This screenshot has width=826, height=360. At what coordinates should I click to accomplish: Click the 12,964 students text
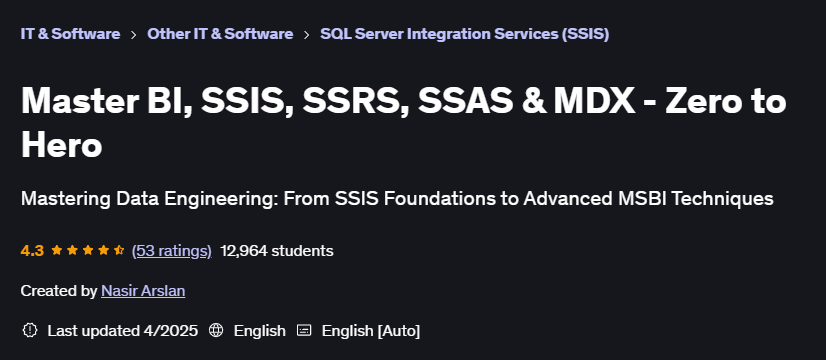[x=277, y=251]
